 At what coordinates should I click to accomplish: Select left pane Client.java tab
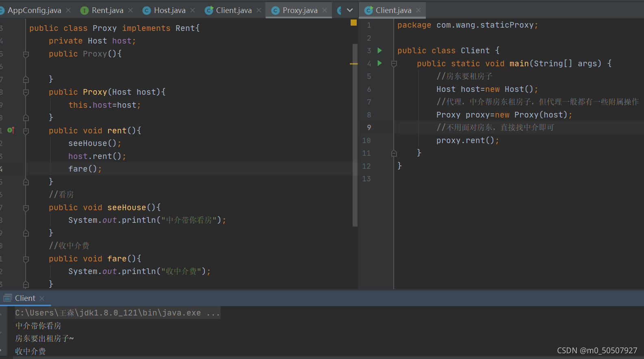[x=234, y=10]
